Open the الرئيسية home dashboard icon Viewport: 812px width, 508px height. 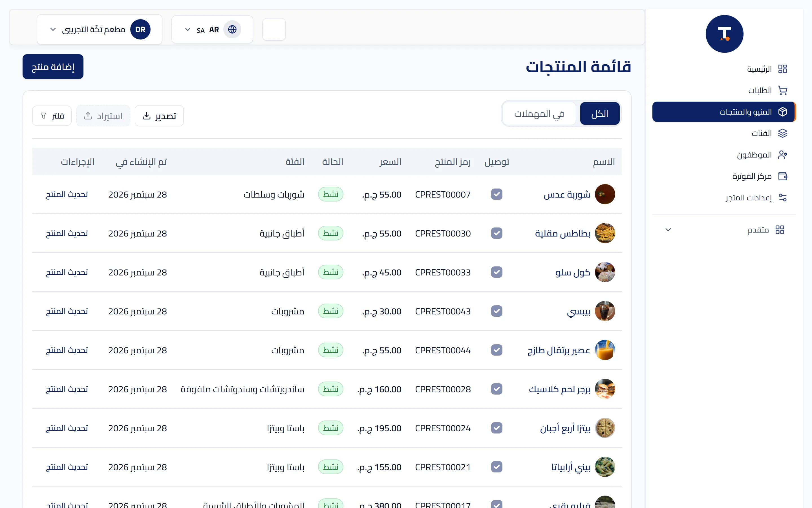point(782,69)
